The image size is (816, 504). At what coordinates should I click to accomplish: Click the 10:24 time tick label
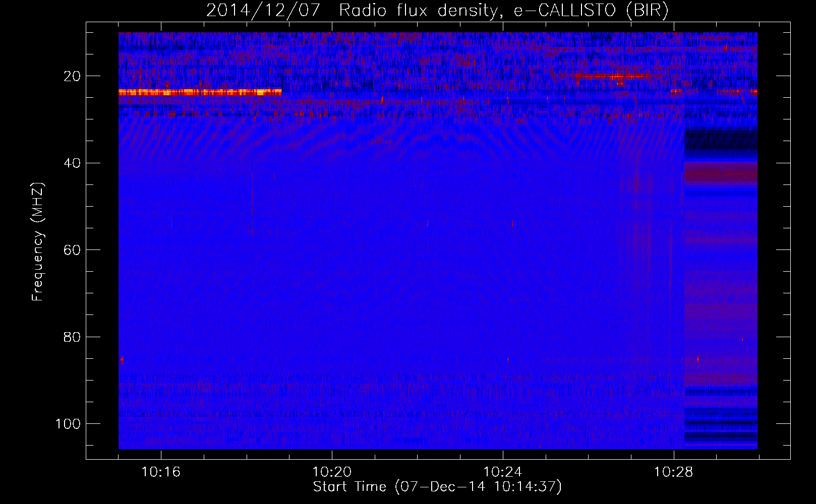503,472
